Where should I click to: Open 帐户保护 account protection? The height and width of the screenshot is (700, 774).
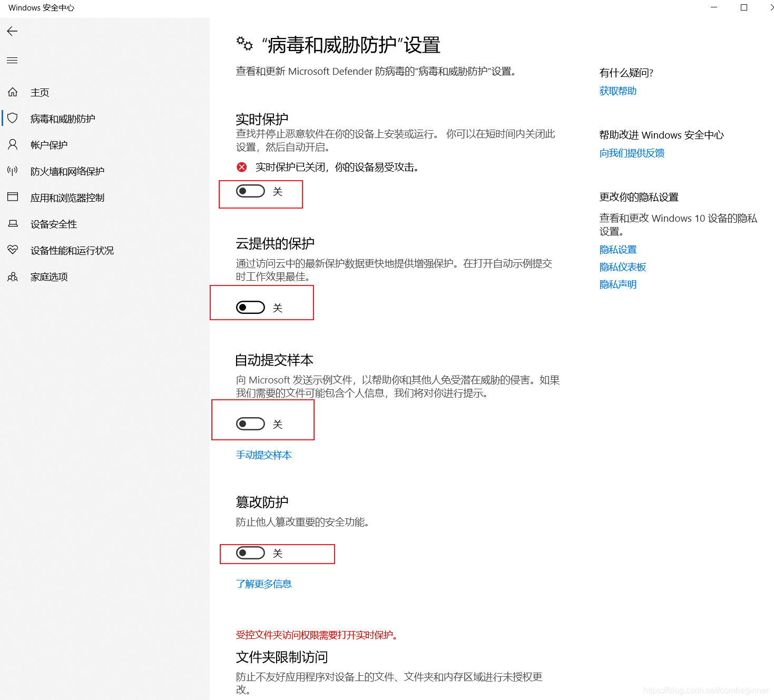point(48,144)
